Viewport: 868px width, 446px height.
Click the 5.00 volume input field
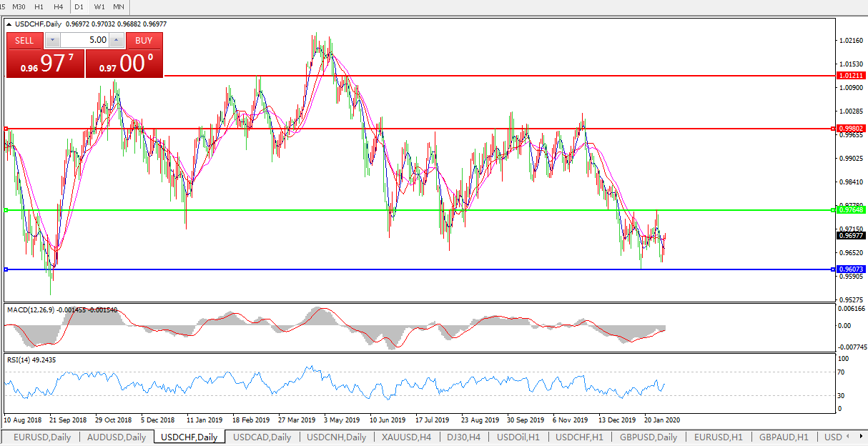coord(84,41)
